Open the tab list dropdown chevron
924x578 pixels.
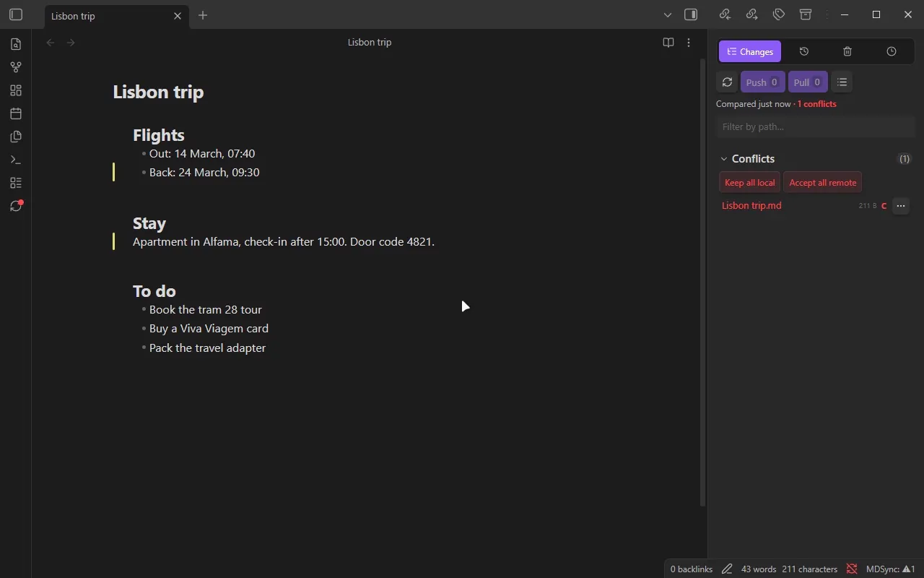(668, 14)
